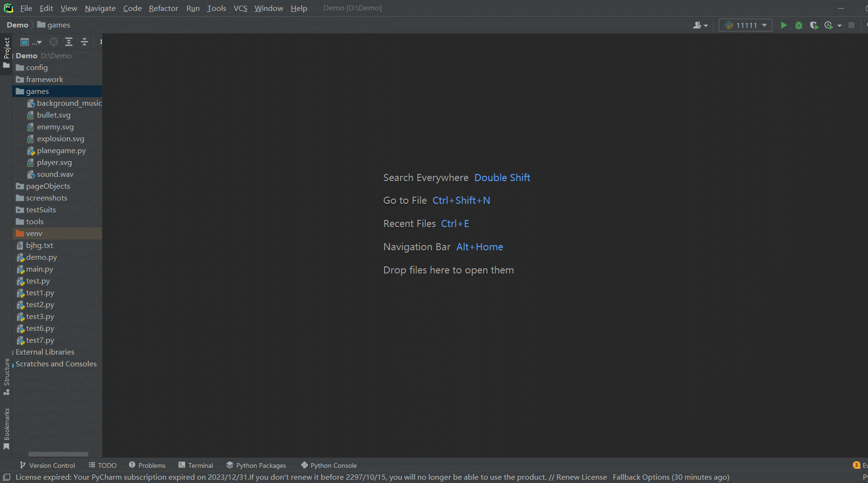
Task: Click the Profile run clock icon
Action: [x=829, y=26]
